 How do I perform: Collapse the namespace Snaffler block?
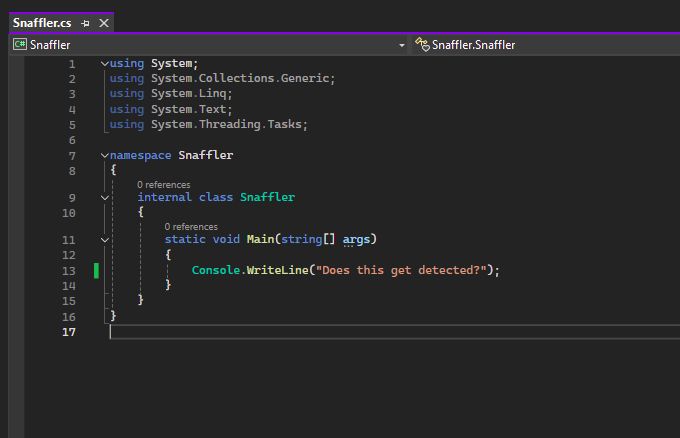[105, 156]
